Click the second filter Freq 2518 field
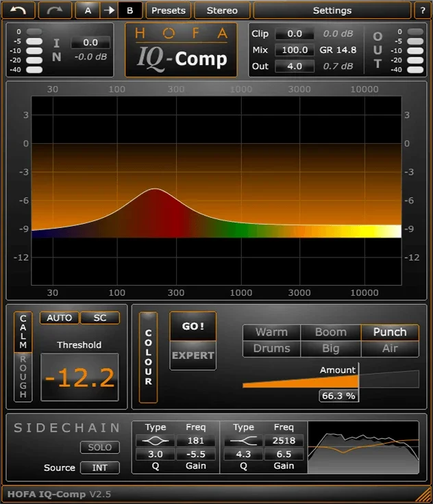Viewport: 433px width, 504px height. click(x=284, y=441)
